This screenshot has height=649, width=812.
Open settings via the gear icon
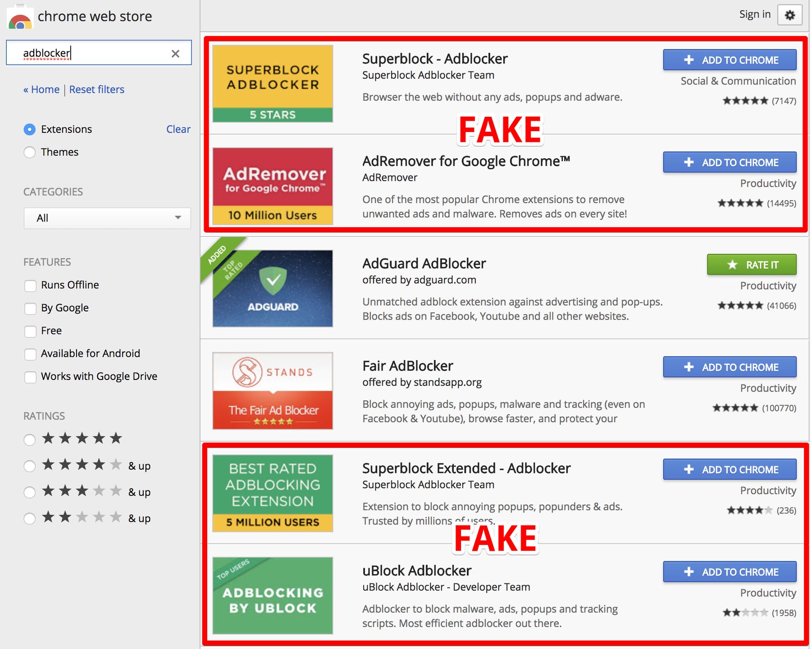point(789,15)
